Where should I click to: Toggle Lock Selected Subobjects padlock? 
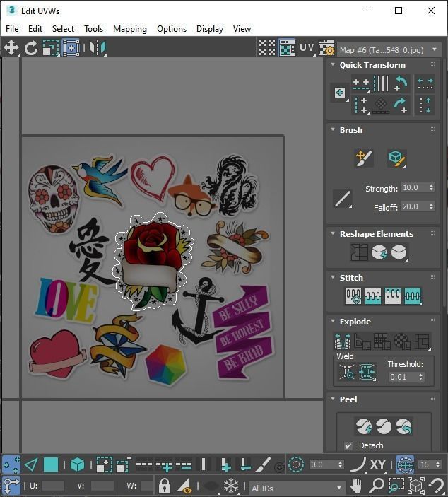[x=164, y=486]
